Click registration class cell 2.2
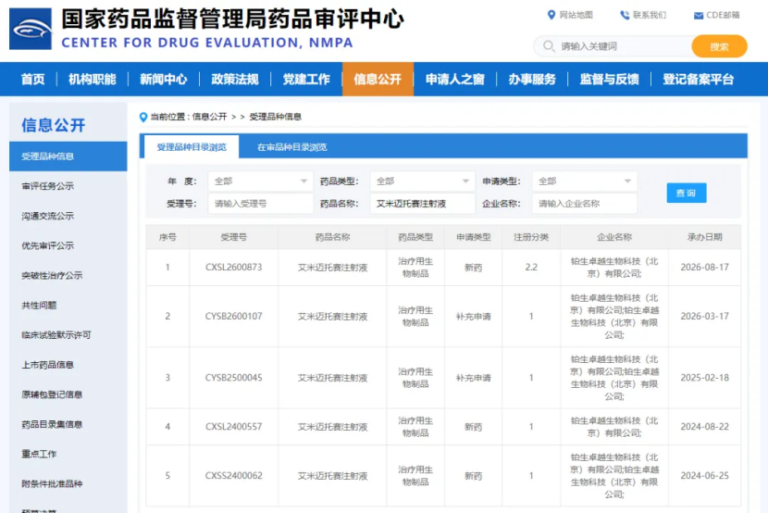This screenshot has width=768, height=513. [x=531, y=268]
